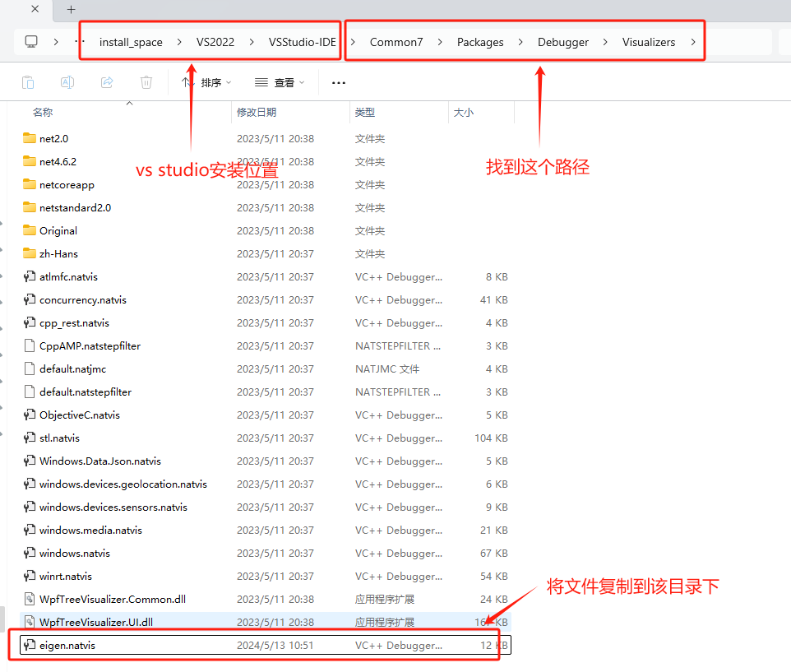Open the 排序 (Sort) dropdown

coord(213,81)
